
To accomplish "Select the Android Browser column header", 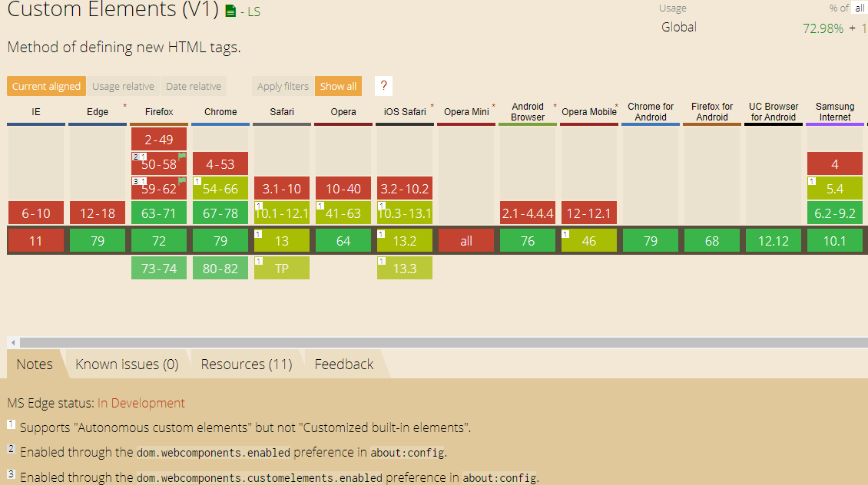I will point(528,112).
